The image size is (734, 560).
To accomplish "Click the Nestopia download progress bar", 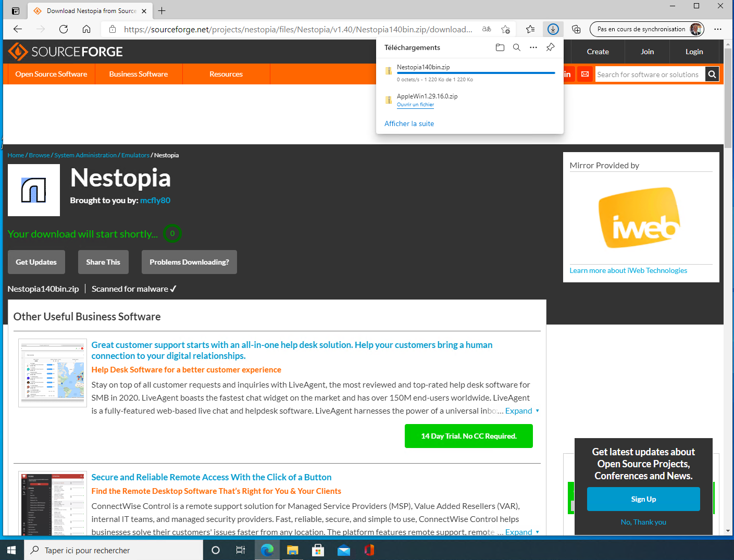I will coord(476,73).
